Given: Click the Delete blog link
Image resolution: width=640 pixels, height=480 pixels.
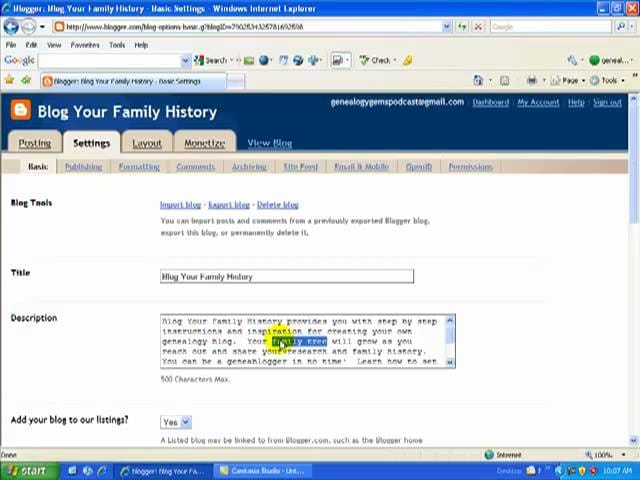Looking at the screenshot, I should [x=277, y=205].
